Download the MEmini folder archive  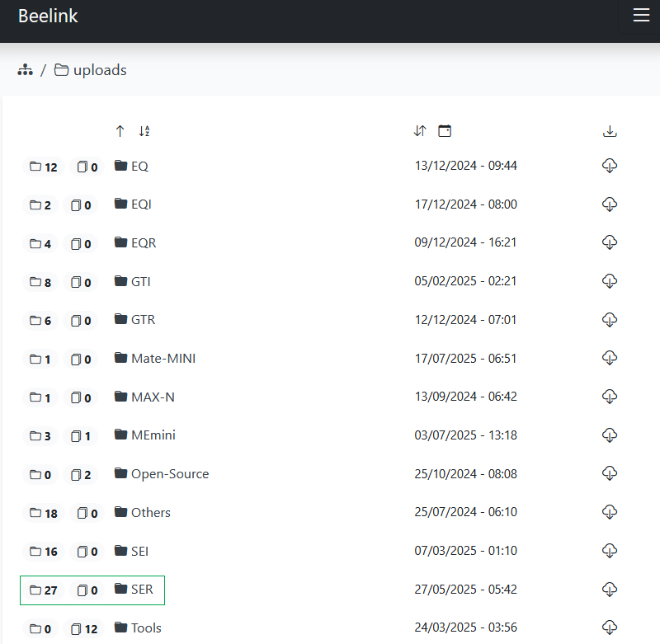pyautogui.click(x=610, y=435)
